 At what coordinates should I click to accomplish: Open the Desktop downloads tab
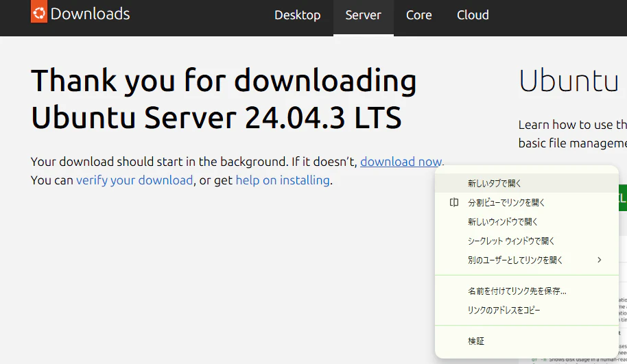pos(298,15)
